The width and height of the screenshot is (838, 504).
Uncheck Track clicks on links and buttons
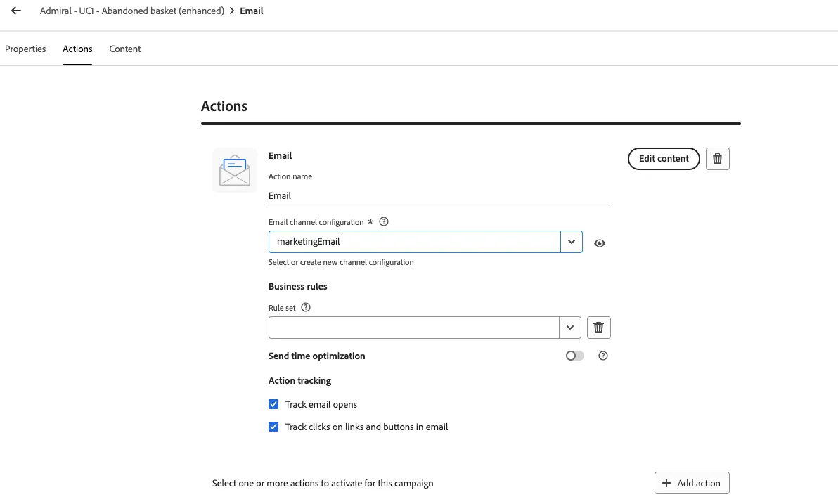pyautogui.click(x=273, y=427)
